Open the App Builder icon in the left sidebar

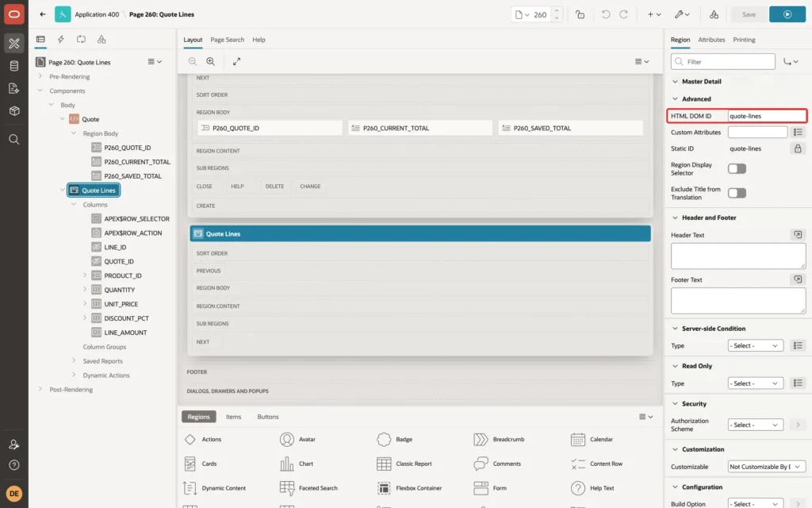[14, 44]
